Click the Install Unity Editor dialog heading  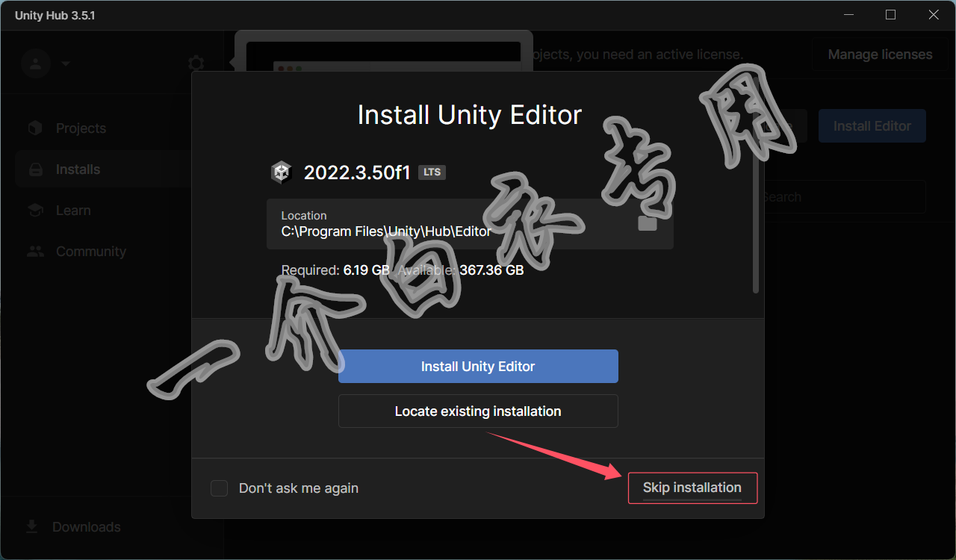[x=470, y=115]
